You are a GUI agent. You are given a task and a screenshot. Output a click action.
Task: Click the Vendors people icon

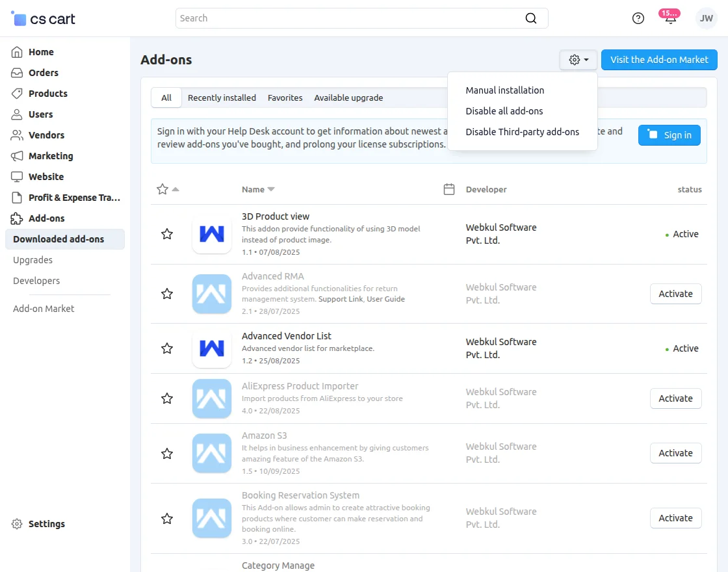[17, 135]
